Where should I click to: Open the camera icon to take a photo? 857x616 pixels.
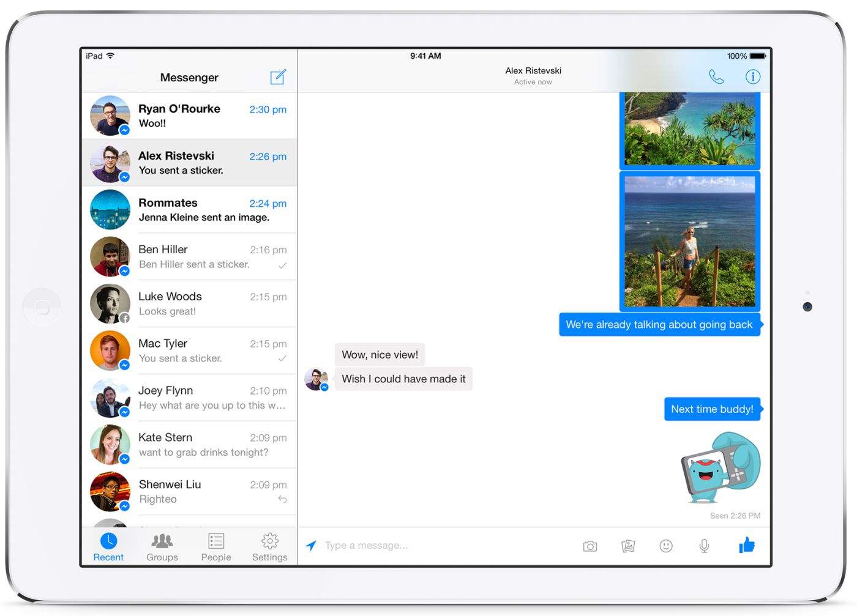(x=589, y=545)
